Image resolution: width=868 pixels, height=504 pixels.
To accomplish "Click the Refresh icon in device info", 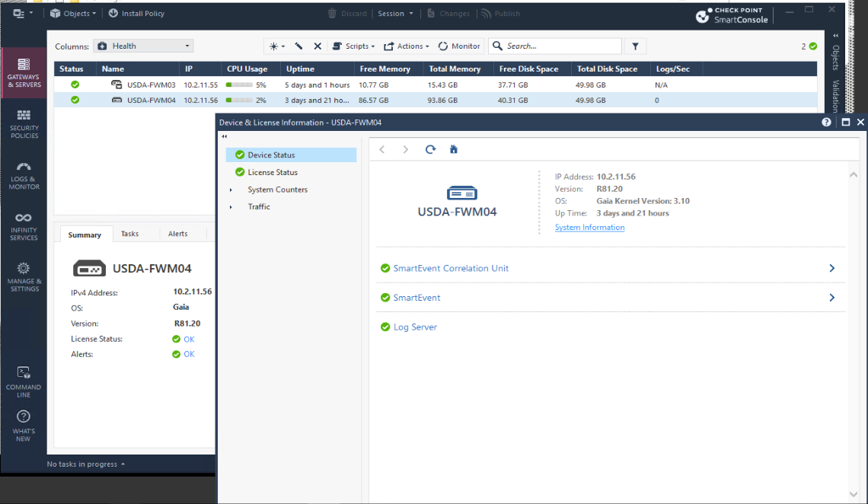I will [x=430, y=149].
